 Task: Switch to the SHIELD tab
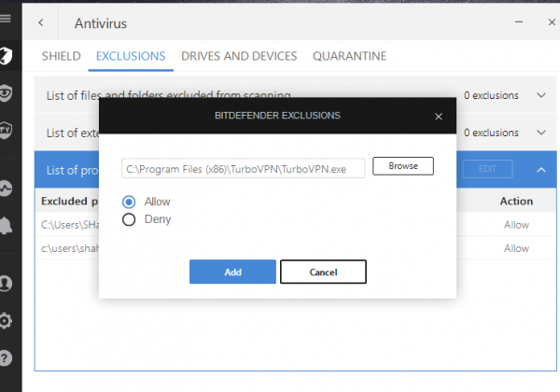pyautogui.click(x=61, y=56)
